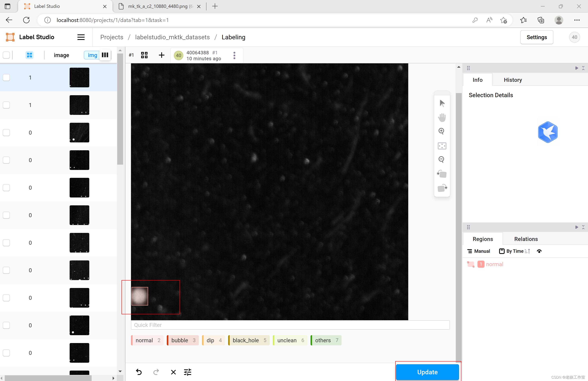Click the blue Update button
Viewport: 588px width, 381px height.
[427, 372]
